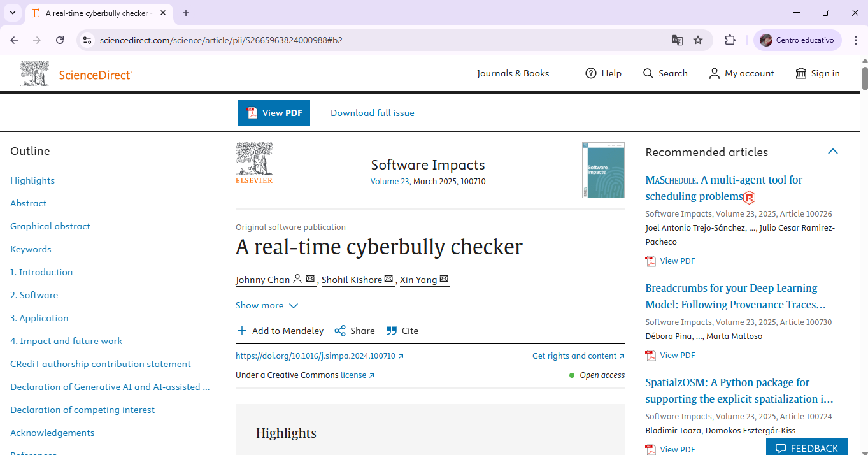Jump to 1. Introduction in Outline
Image resolution: width=868 pixels, height=455 pixels.
coord(41,272)
